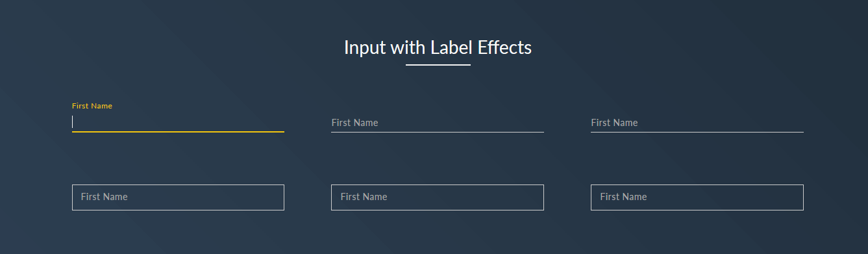The height and width of the screenshot is (254, 868).
Task: Click the yellow floating First Name label
Action: click(92, 106)
